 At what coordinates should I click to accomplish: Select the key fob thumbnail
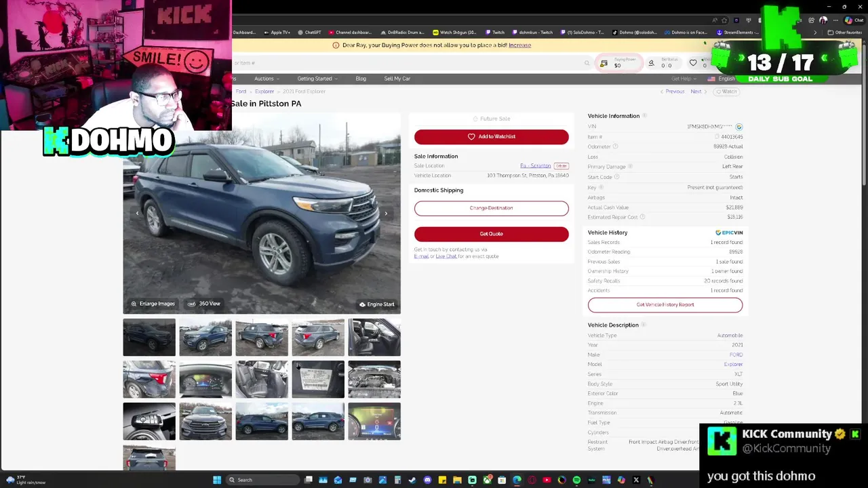point(149,422)
